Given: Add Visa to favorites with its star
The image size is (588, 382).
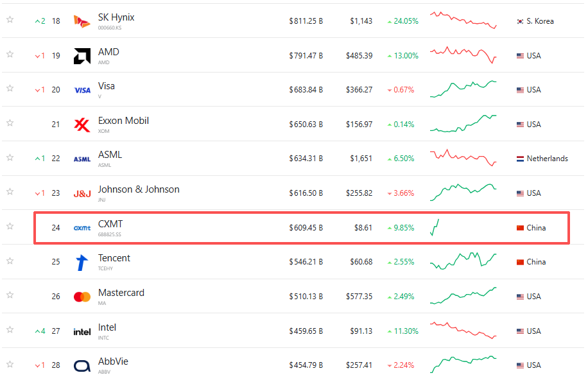Looking at the screenshot, I should click(x=10, y=88).
